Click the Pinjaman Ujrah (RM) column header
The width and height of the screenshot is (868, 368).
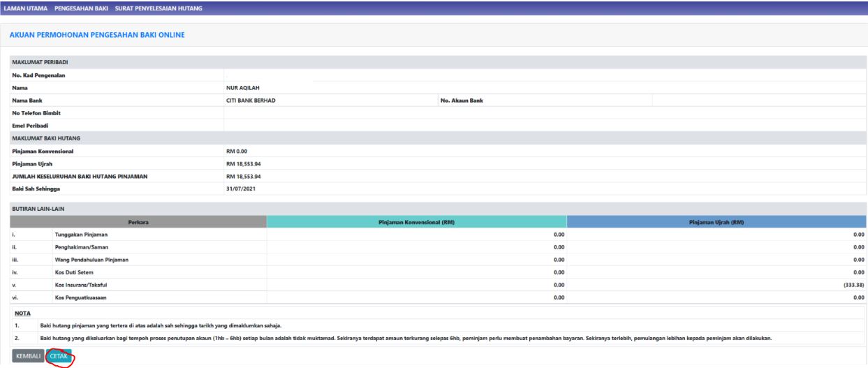(716, 222)
